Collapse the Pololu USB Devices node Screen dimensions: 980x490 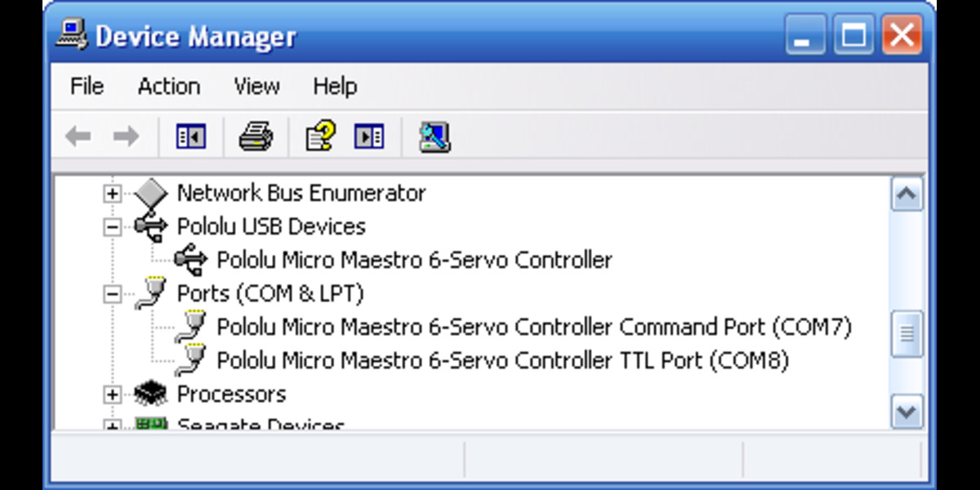coord(111,226)
